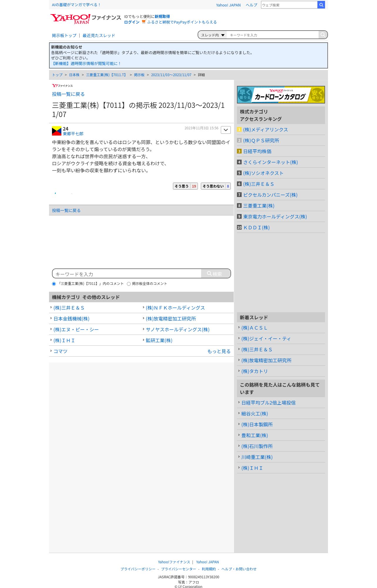
Task: Open new thread (株)ジェイ・イー・ティ
Action: tap(266, 339)
